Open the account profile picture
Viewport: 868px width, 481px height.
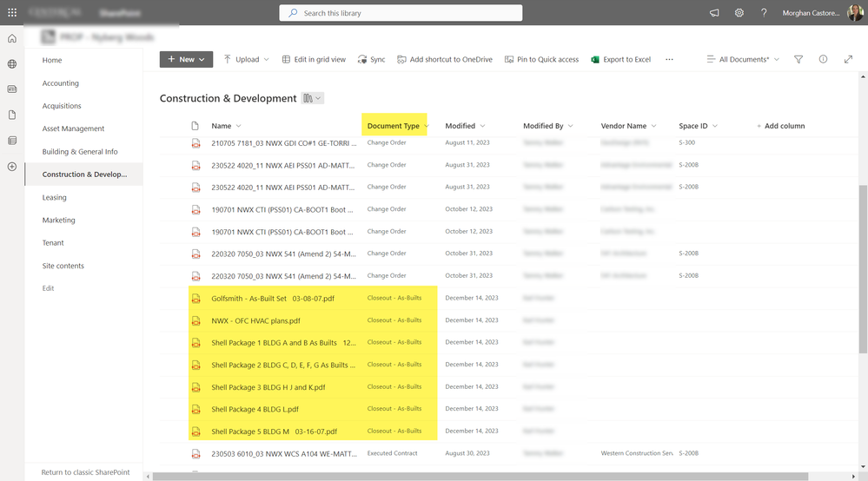click(855, 12)
